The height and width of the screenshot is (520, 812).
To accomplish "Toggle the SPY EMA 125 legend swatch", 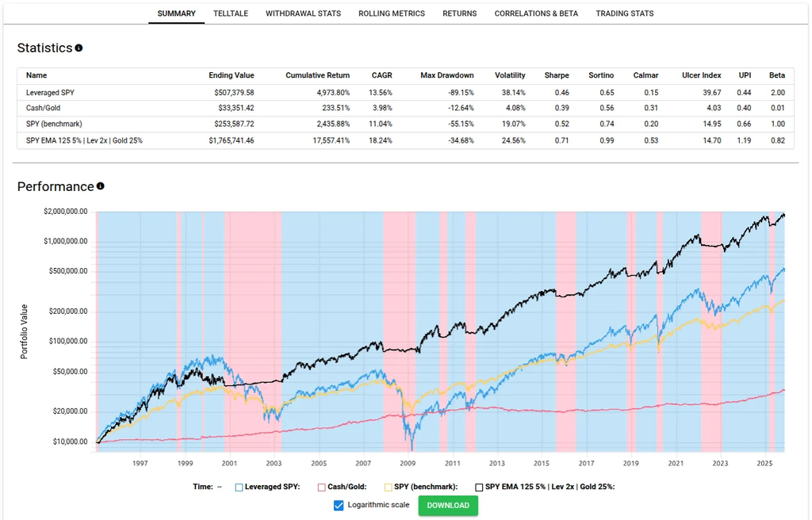I will 479,487.
